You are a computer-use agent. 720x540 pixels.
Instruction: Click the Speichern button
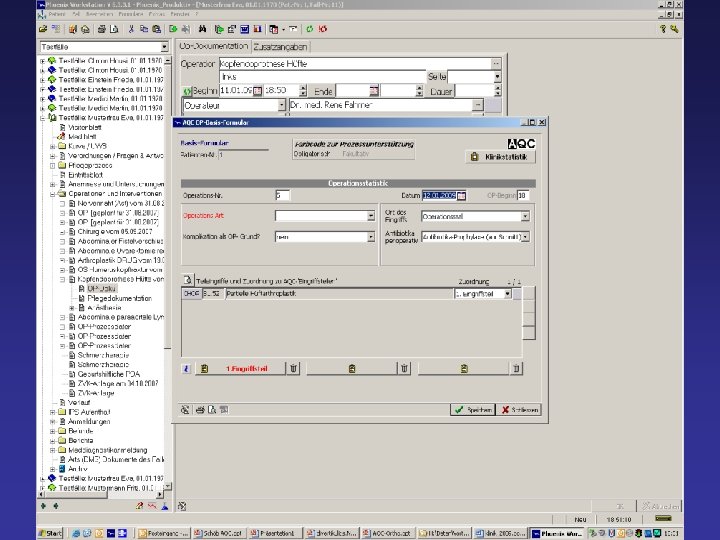(472, 410)
